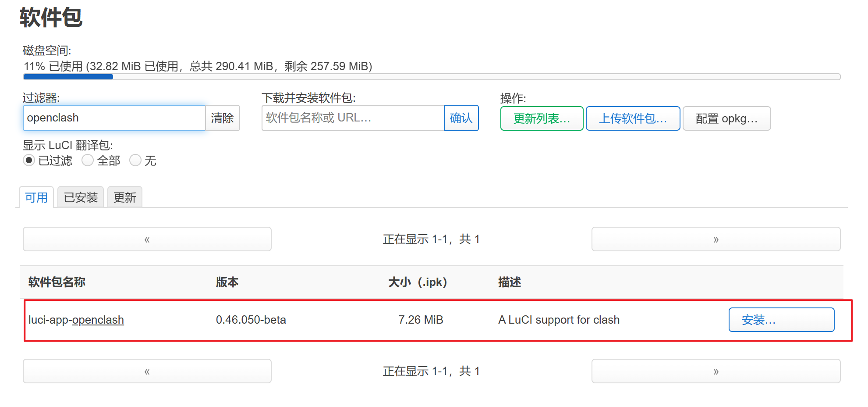Click the disk usage text '11% 已使用'

coord(53,66)
